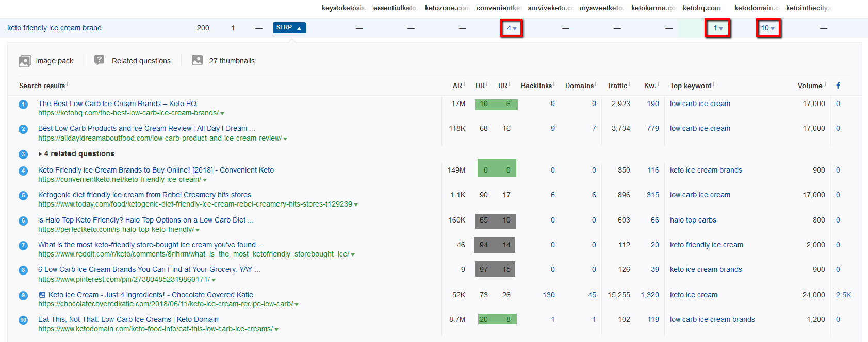This screenshot has width=868, height=342.
Task: Click position badge 10 for Keto Domain result
Action: [23, 320]
